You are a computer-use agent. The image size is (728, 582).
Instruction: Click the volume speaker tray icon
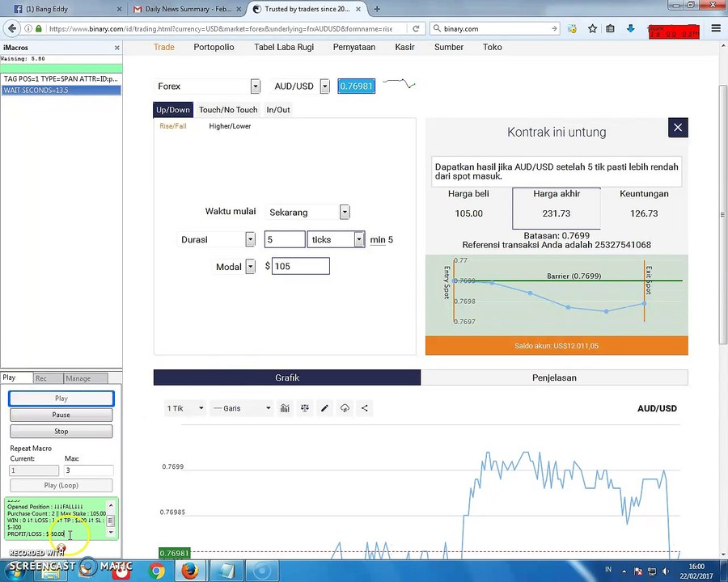click(x=666, y=571)
